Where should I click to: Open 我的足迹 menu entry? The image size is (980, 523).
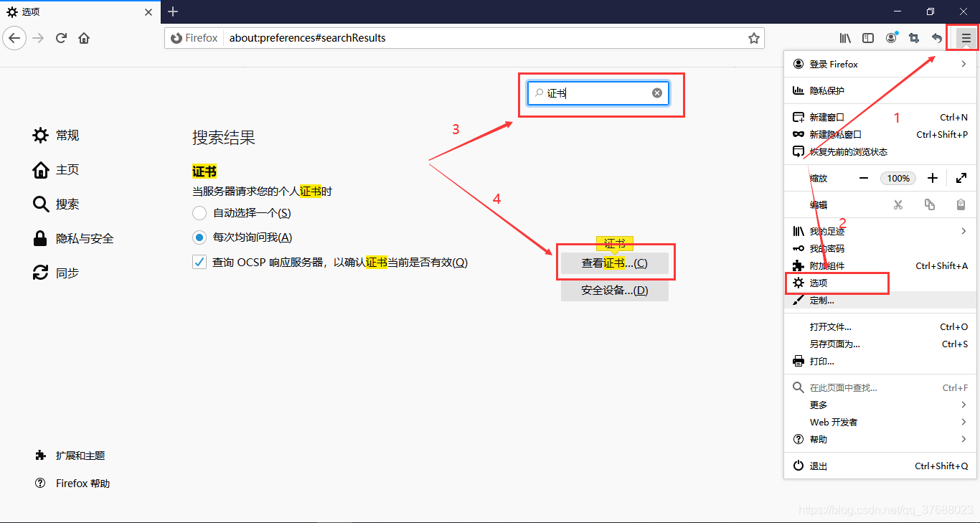coord(880,231)
